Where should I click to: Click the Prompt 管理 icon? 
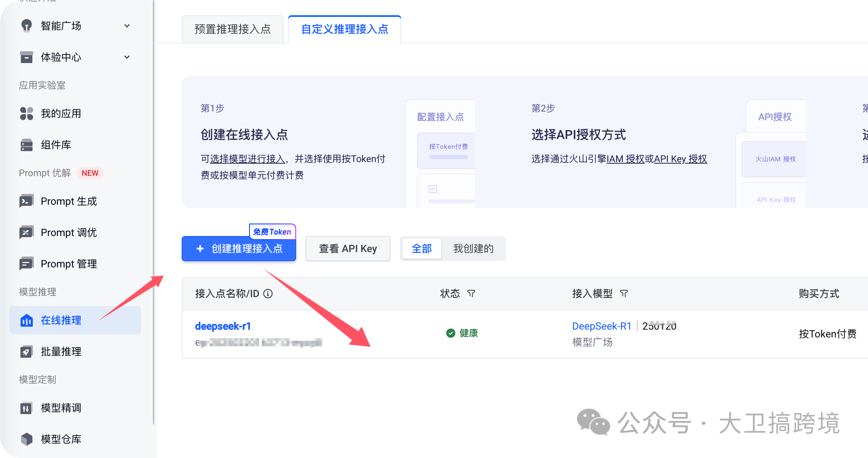coord(26,264)
